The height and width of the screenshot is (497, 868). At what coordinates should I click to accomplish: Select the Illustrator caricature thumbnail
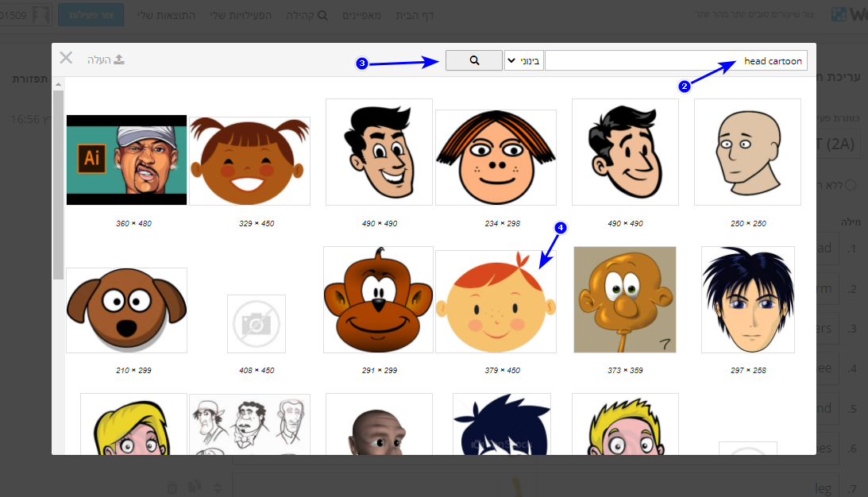(x=127, y=160)
